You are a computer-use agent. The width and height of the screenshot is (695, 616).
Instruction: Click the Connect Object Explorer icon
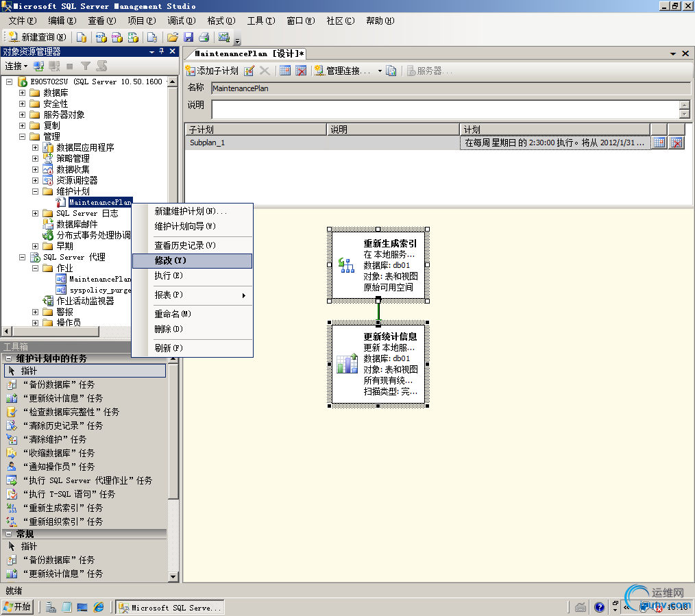pyautogui.click(x=38, y=66)
